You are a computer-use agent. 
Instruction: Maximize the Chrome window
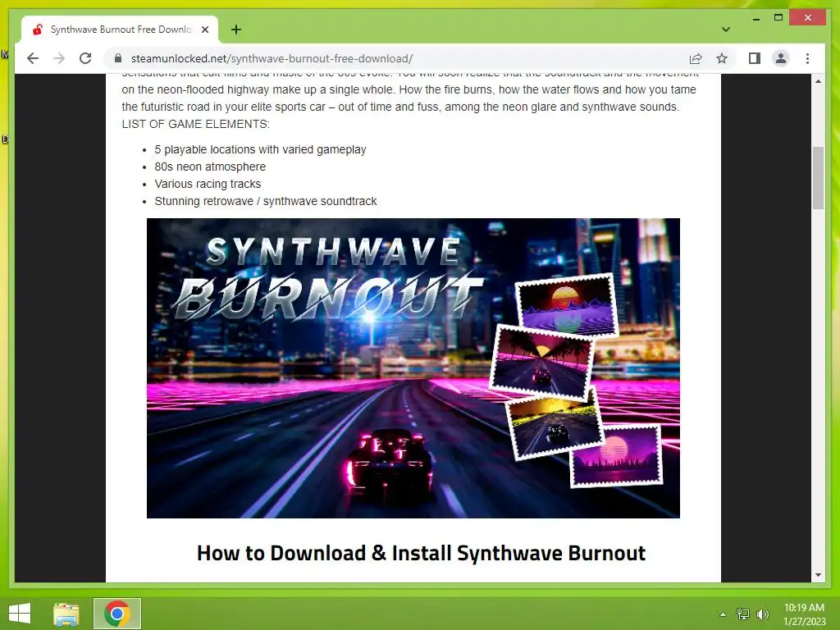778,18
